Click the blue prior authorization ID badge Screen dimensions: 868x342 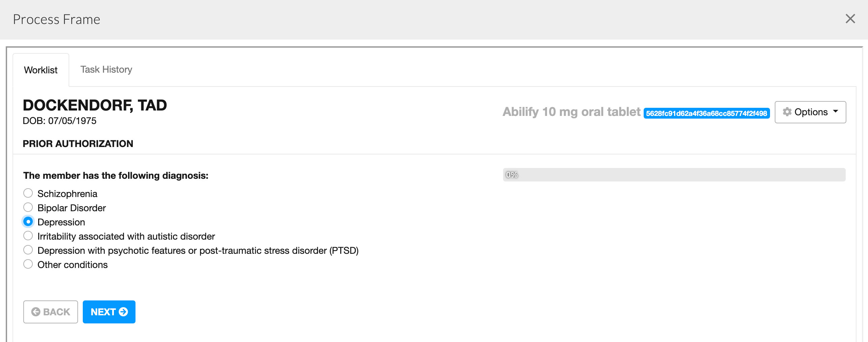tap(706, 113)
